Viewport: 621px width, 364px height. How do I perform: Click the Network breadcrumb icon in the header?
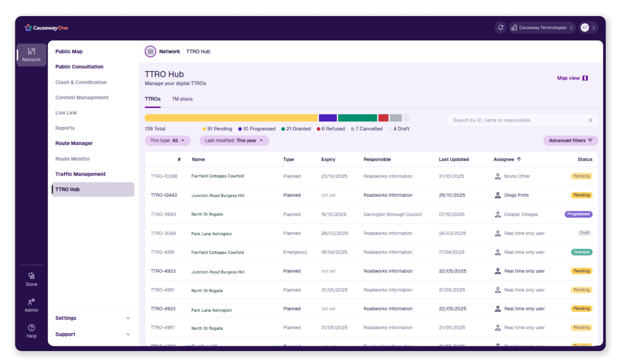(150, 51)
